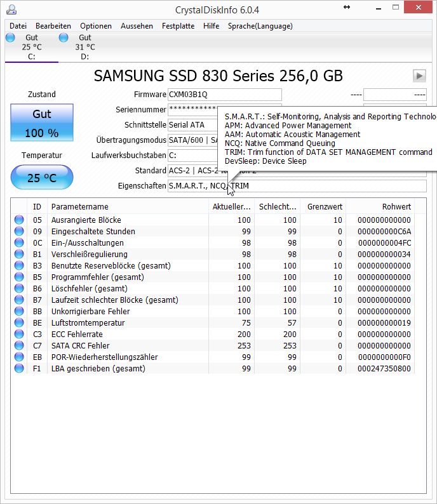Viewport: 437px width, 504px height.
Task: Click the next disk arrow button
Action: 419,76
